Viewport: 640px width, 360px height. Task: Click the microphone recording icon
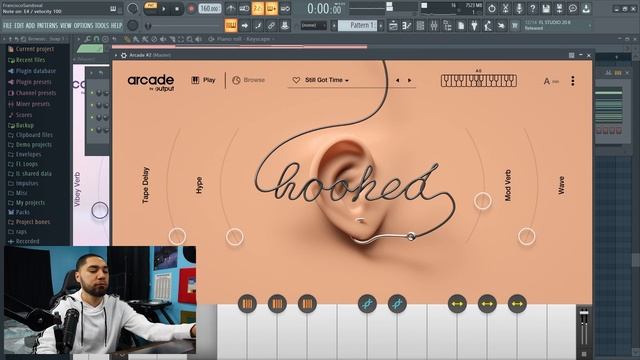pyautogui.click(x=519, y=8)
